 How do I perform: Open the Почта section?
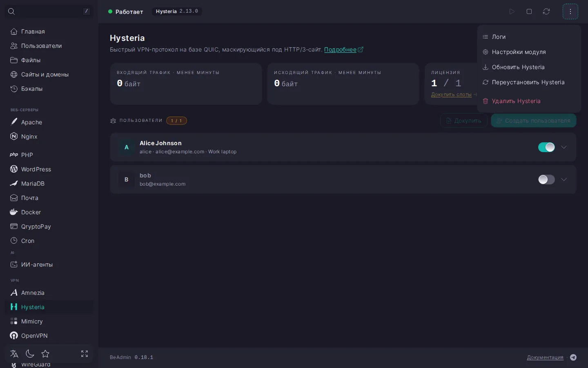[x=49, y=198]
